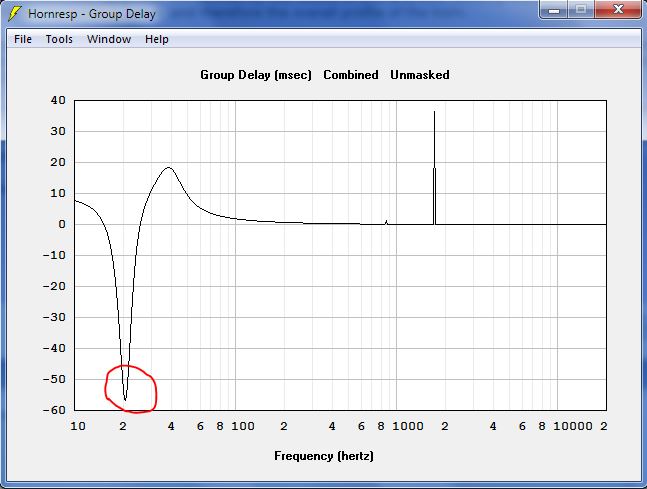This screenshot has height=489, width=647.
Task: Click the '100' frequency axis label
Action: [x=243, y=426]
